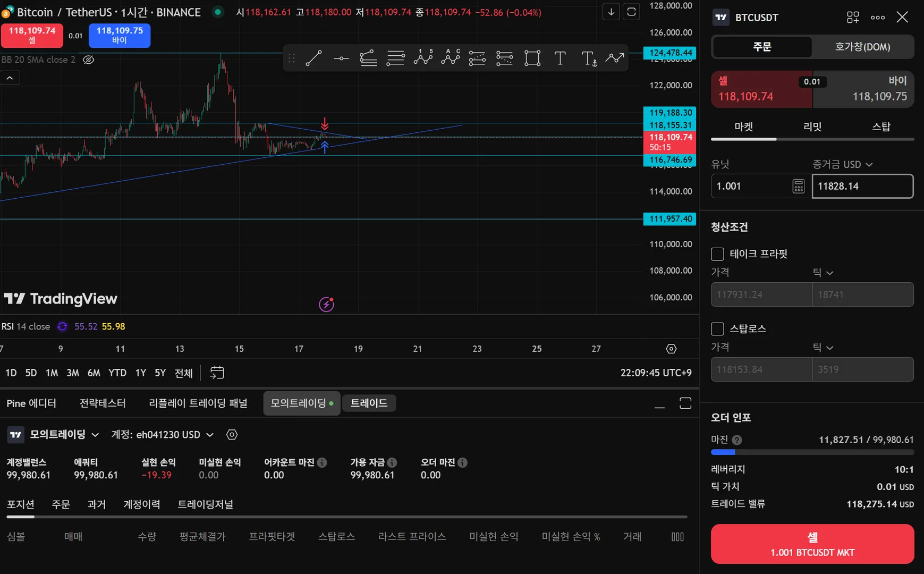
Task: Select the Horizontal Line drawing tool
Action: (341, 58)
